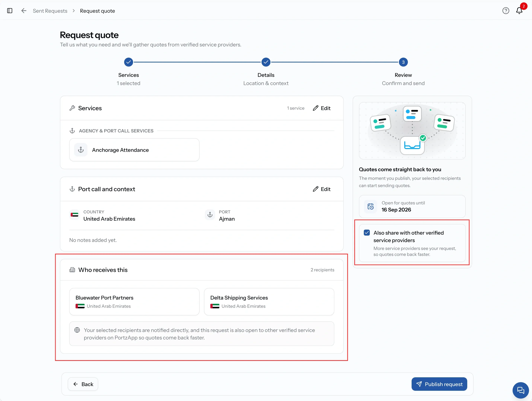Click 'Request quote' breadcrumb text
Image resolution: width=532 pixels, height=401 pixels.
[97, 11]
